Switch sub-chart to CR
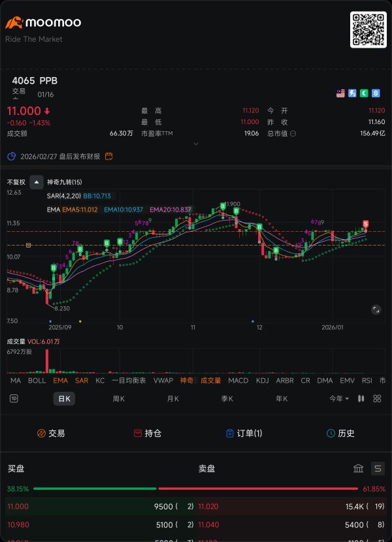The width and height of the screenshot is (392, 542). [x=306, y=381]
